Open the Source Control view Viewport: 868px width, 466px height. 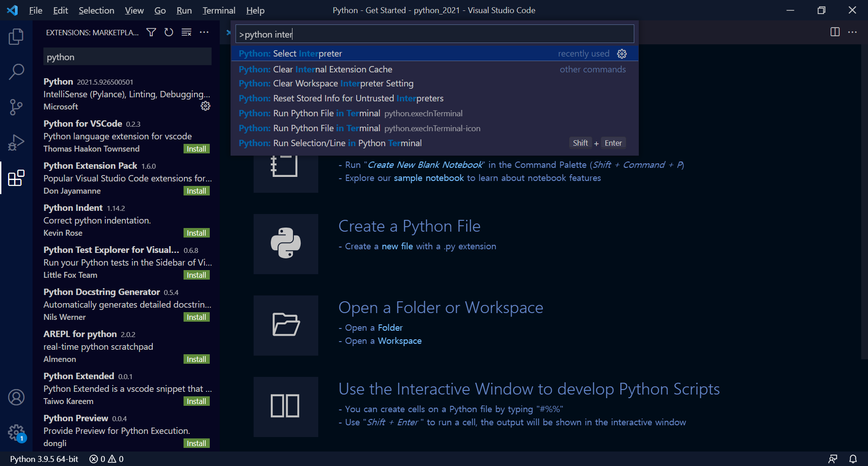pyautogui.click(x=16, y=107)
